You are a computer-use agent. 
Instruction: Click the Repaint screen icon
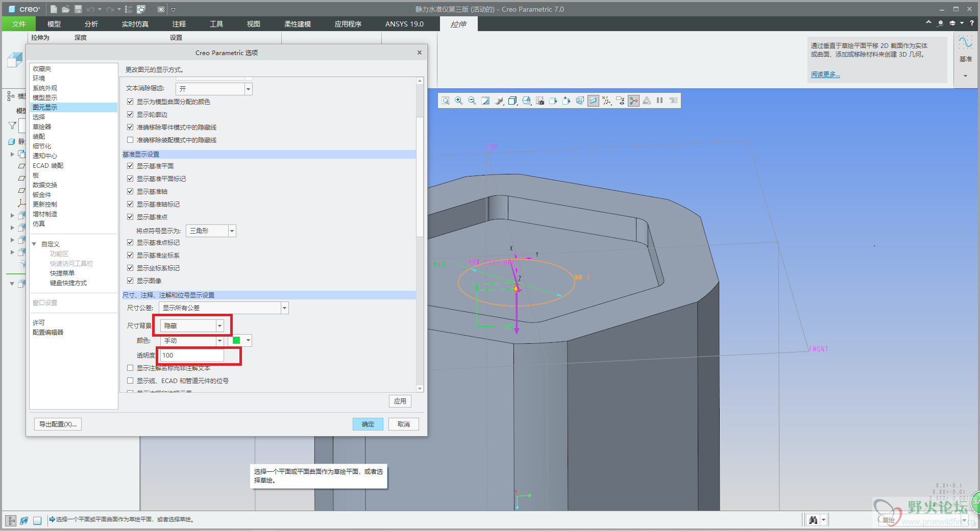pos(485,101)
